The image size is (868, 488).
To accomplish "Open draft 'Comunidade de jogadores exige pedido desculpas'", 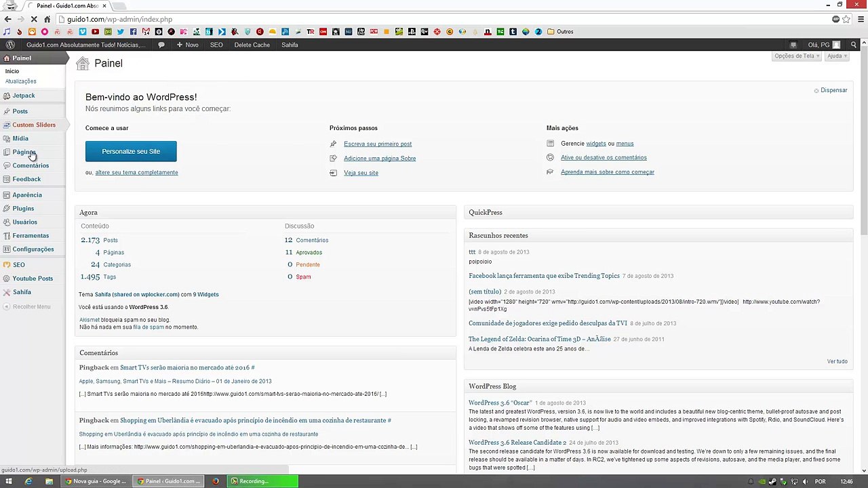I will [x=548, y=323].
